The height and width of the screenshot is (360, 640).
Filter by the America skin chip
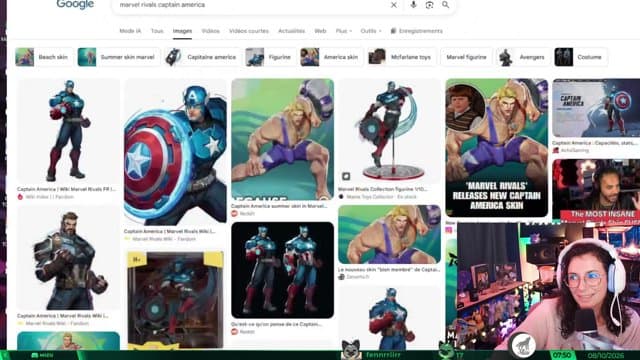pyautogui.click(x=331, y=57)
